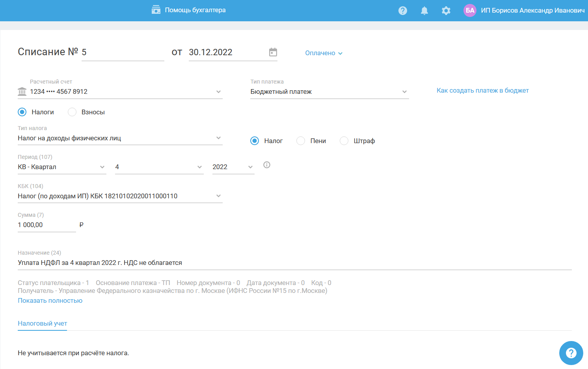
Task: Click the Сумма amount input field
Action: 46,225
